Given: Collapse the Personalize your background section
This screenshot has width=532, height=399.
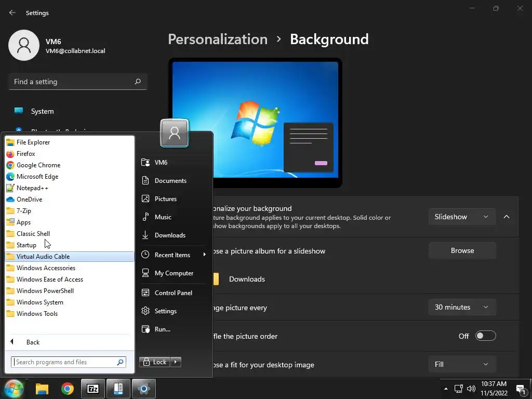Looking at the screenshot, I should click(507, 217).
